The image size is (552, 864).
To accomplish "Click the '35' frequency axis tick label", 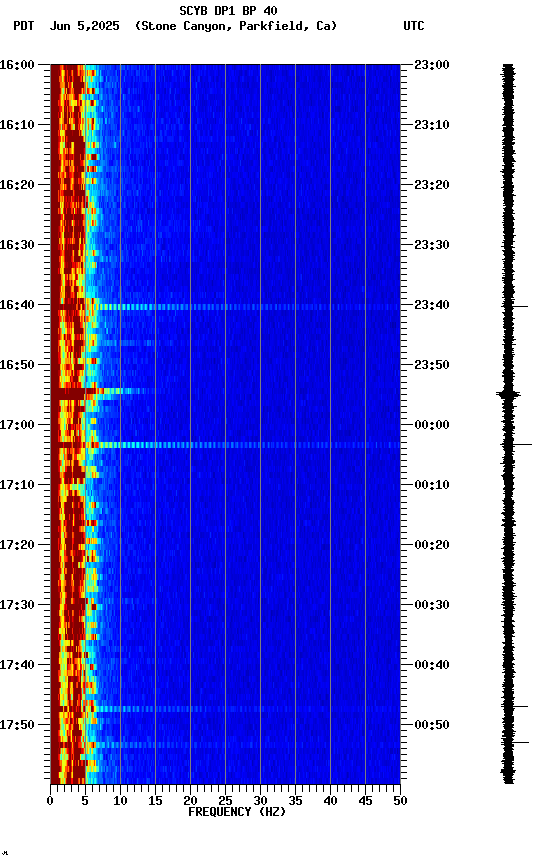I will pyautogui.click(x=295, y=801).
